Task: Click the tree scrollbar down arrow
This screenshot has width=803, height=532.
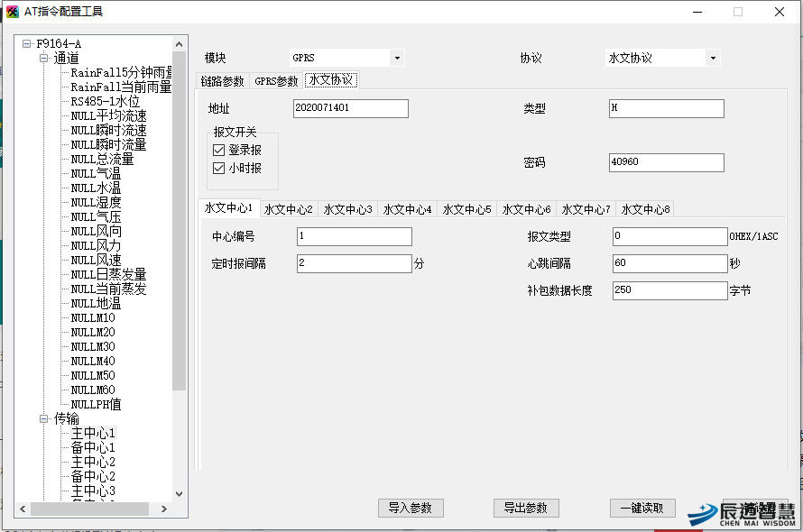Action: [x=179, y=494]
